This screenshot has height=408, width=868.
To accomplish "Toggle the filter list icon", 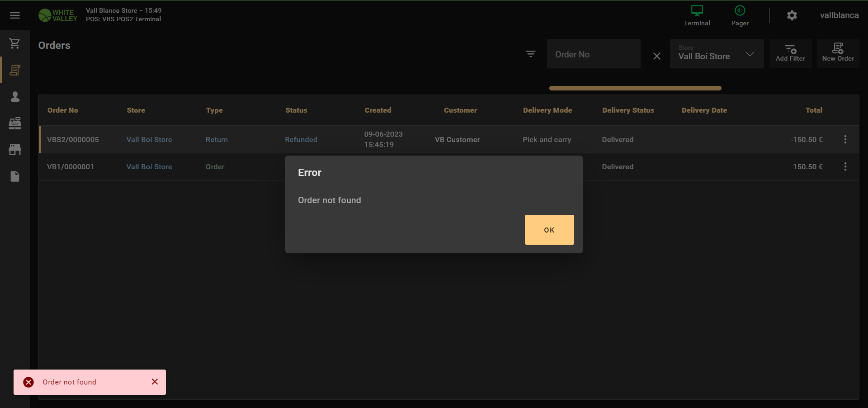I will pos(531,54).
